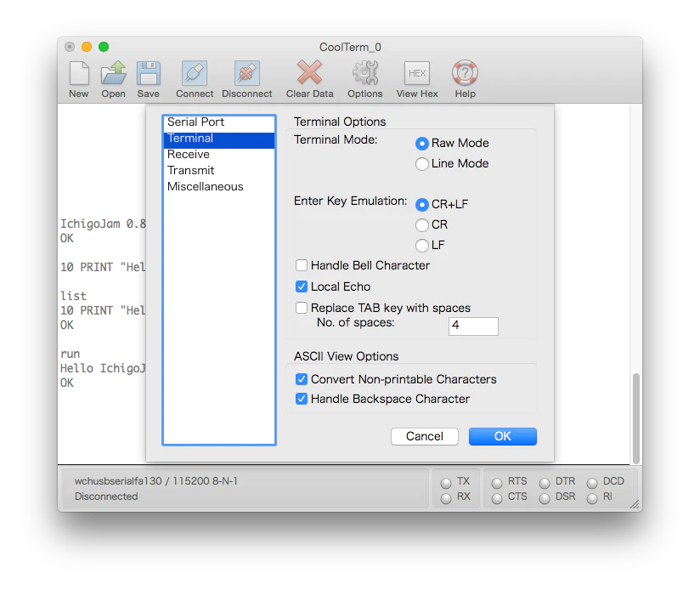This screenshot has width=700, height=590.
Task: Confirm options with the OK button
Action: pos(503,436)
